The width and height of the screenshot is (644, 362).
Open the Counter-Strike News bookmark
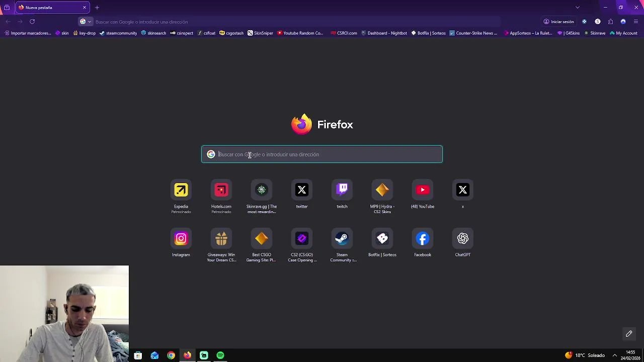(473, 33)
